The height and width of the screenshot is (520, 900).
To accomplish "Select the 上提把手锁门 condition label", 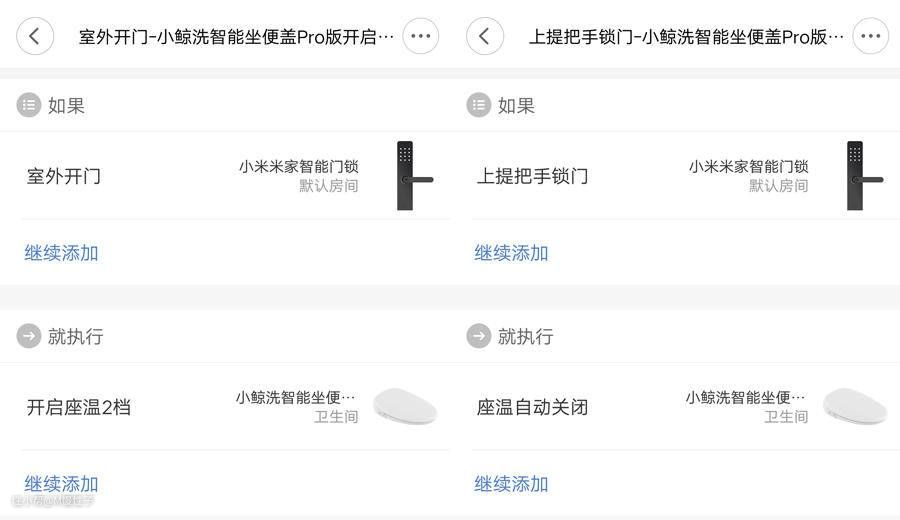I will 532,177.
